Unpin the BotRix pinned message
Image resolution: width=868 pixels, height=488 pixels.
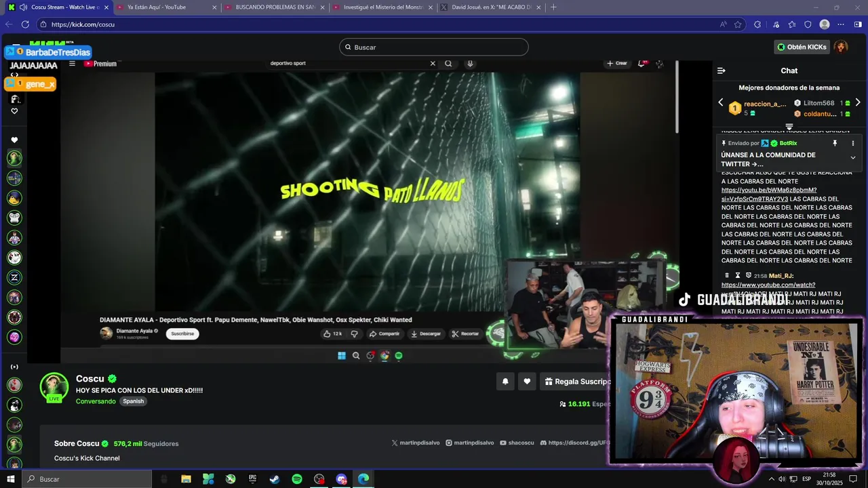tap(835, 143)
